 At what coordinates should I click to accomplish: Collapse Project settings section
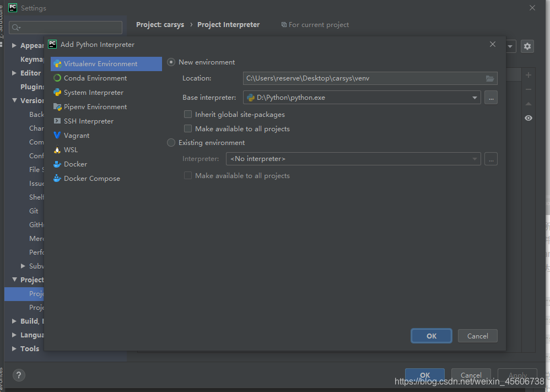click(x=14, y=280)
